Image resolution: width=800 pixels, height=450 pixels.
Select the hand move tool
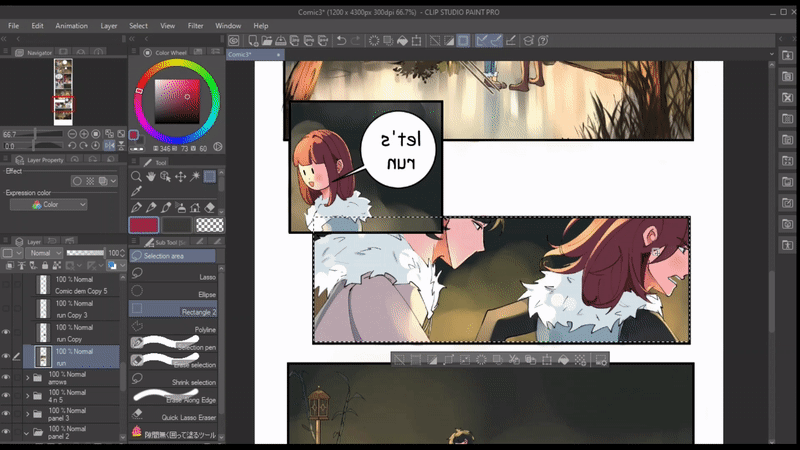151,177
